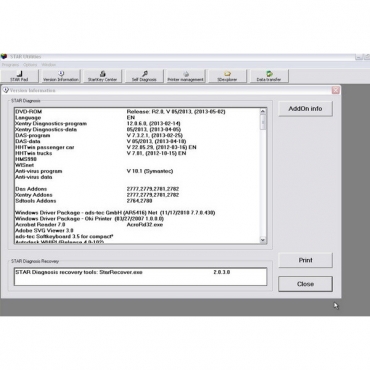Image resolution: width=370 pixels, height=370 pixels.
Task: Click the Close button in dialog
Action: 305,284
